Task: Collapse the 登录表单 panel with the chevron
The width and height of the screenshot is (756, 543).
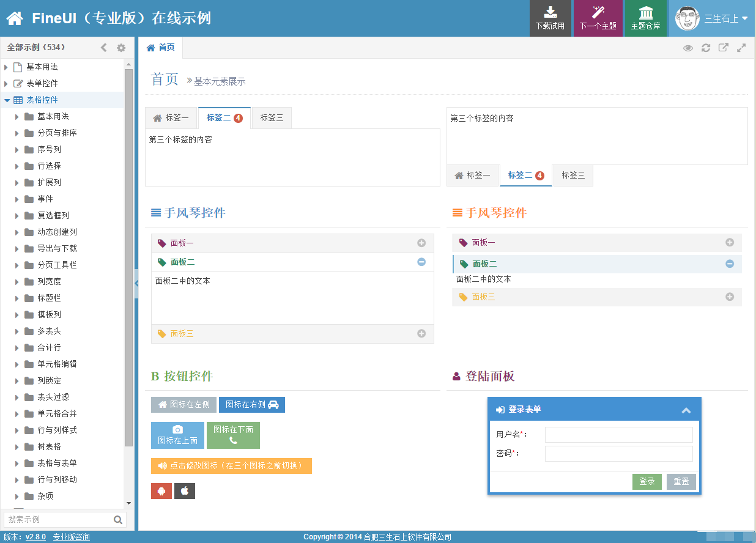Action: point(686,410)
